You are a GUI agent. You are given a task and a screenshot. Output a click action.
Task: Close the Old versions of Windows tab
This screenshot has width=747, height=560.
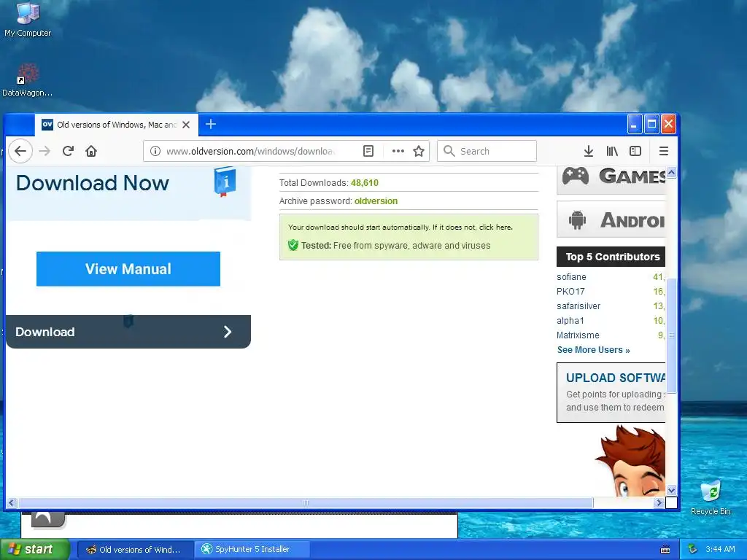186,125
